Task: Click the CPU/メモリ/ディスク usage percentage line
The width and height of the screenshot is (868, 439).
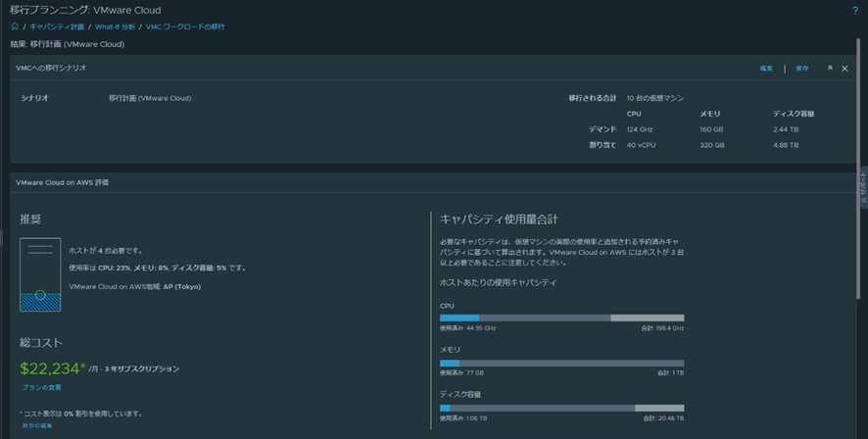Action: pos(157,268)
